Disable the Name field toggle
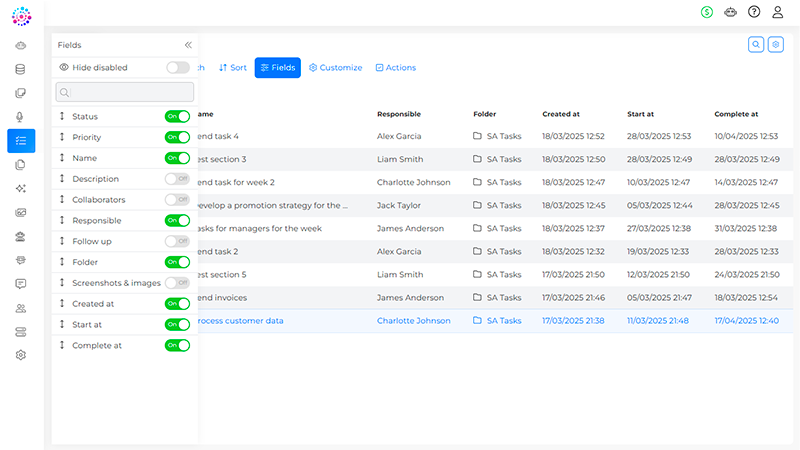 [177, 158]
